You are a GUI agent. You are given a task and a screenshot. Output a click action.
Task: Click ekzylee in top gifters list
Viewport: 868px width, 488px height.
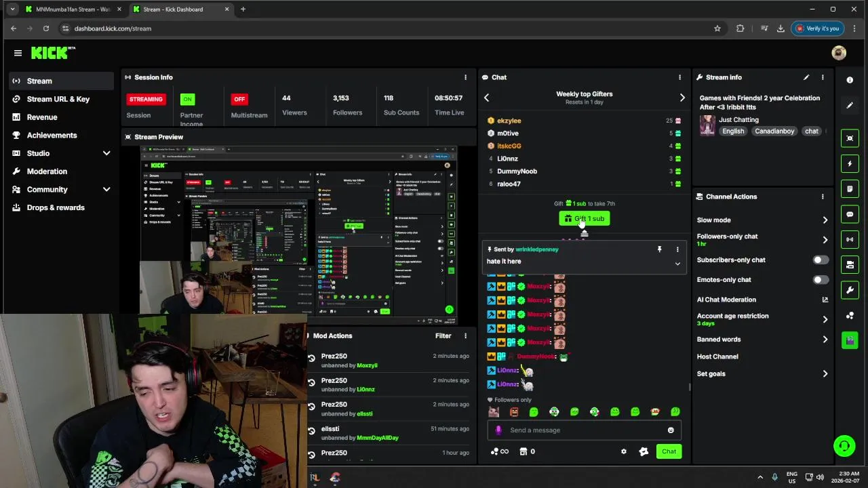tap(509, 121)
